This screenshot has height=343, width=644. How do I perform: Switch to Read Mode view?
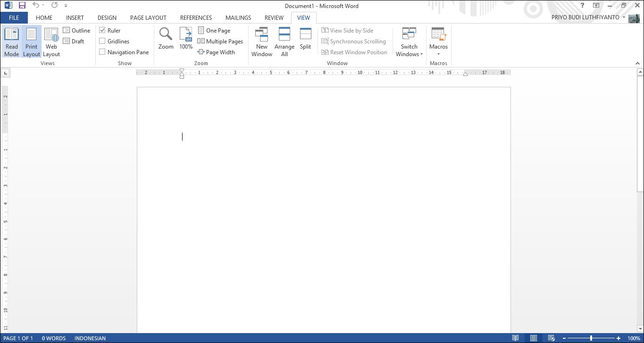[x=11, y=42]
